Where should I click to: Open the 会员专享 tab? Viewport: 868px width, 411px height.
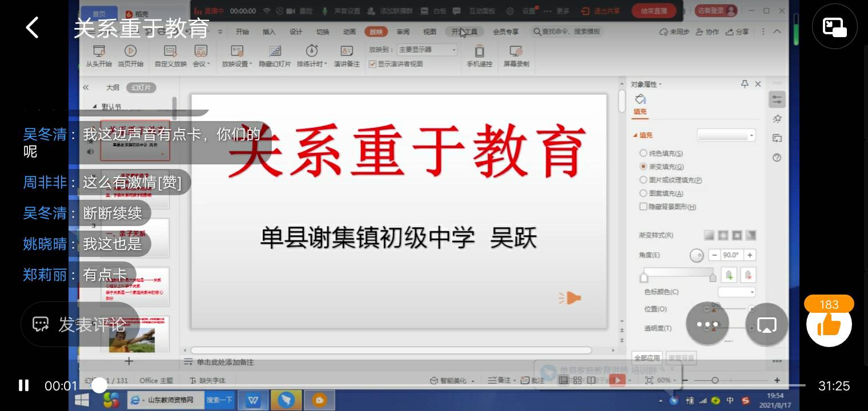click(x=505, y=32)
